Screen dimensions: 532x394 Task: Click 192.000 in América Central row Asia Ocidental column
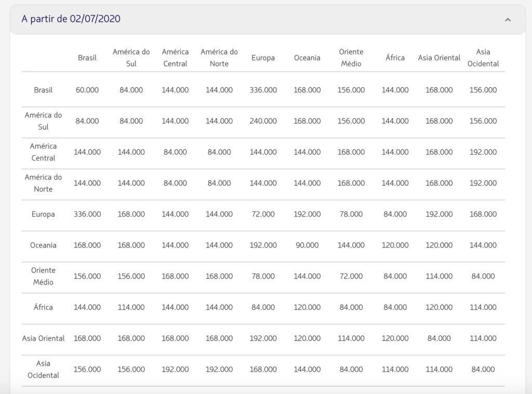point(483,152)
